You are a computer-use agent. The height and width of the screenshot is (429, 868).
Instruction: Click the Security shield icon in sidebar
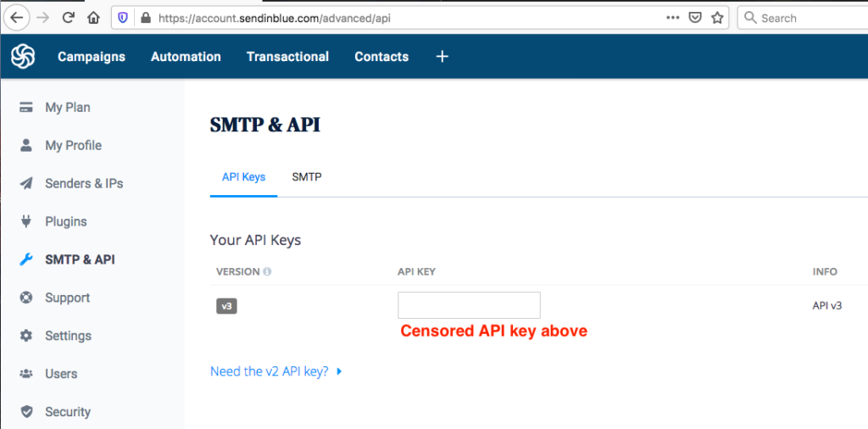tap(26, 412)
